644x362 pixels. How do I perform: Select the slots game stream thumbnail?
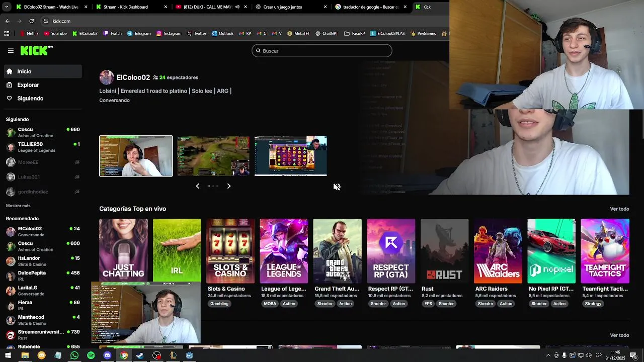[x=291, y=156]
